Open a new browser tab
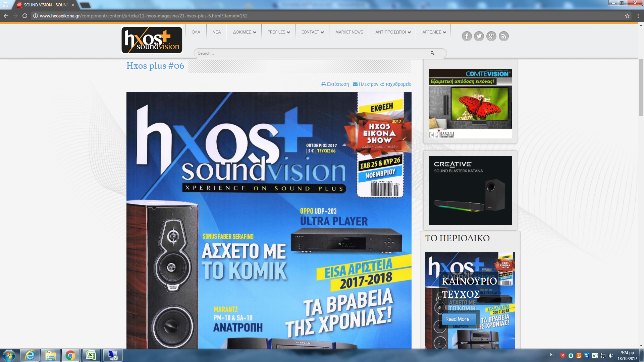This screenshot has height=362, width=644. coord(85,5)
